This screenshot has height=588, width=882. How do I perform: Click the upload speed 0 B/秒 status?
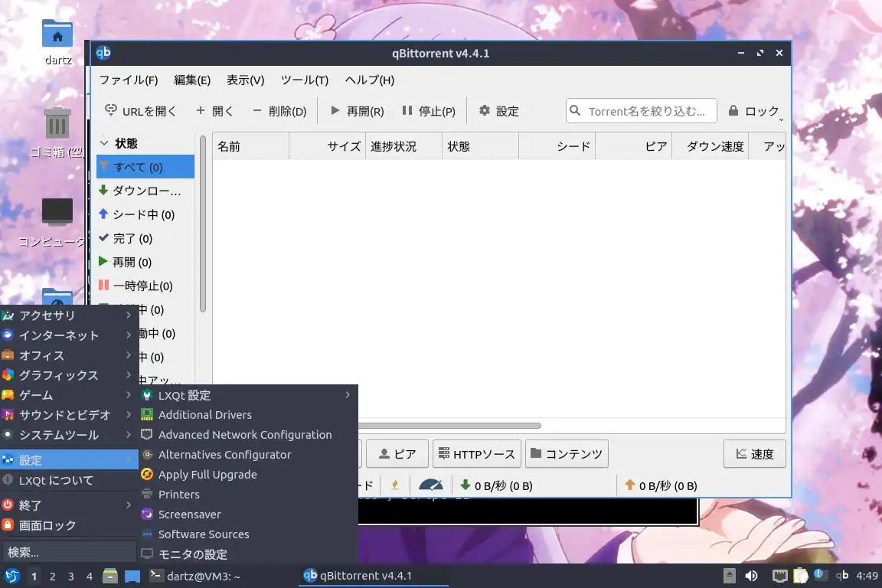661,485
